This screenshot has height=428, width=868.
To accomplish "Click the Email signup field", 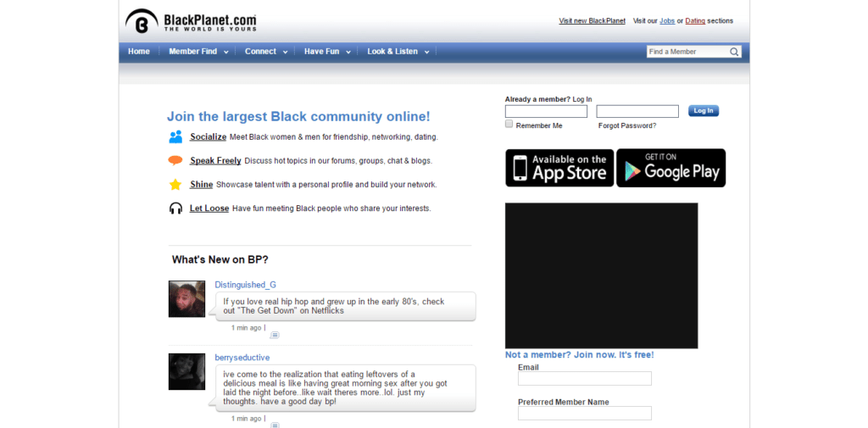I will coord(585,379).
